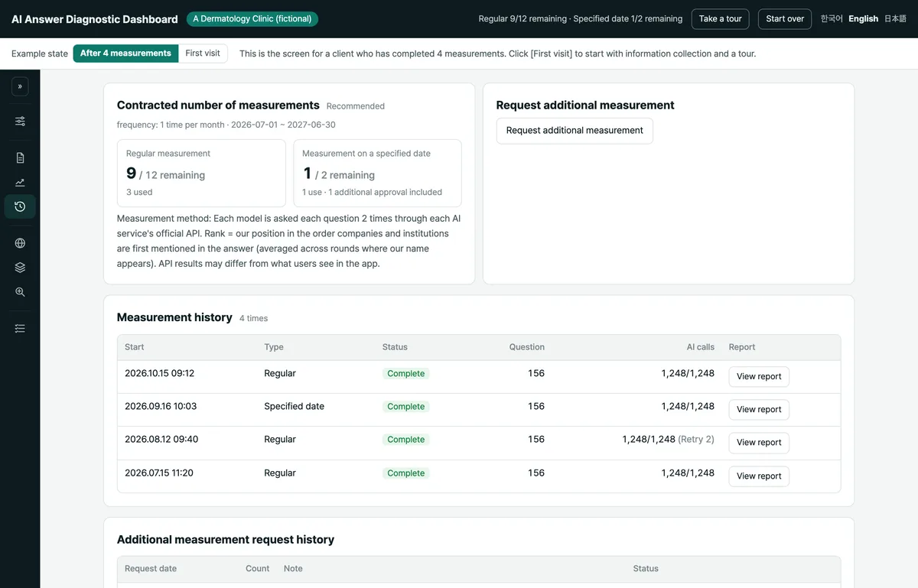The width and height of the screenshot is (918, 588).
Task: Click the 'Status' header in Measurement history
Action: coord(395,347)
